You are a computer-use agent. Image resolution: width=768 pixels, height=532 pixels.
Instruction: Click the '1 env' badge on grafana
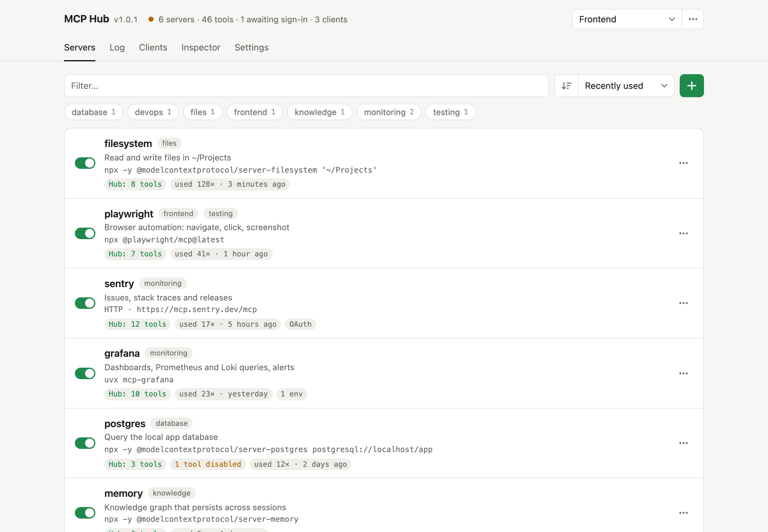[x=292, y=394]
